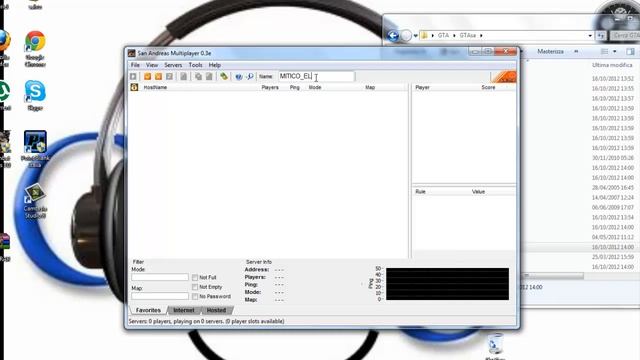Click the Explorer search box

click(x=625, y=36)
